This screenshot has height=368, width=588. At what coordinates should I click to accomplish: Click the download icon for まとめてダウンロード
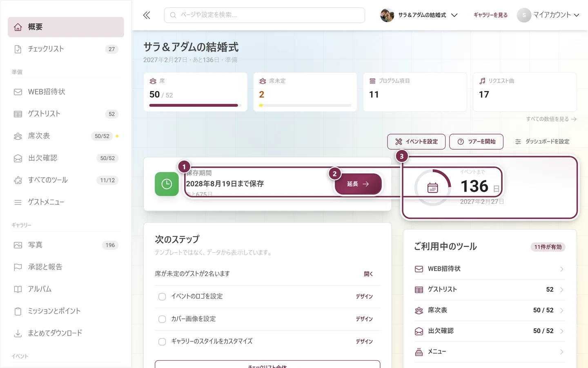pos(18,333)
